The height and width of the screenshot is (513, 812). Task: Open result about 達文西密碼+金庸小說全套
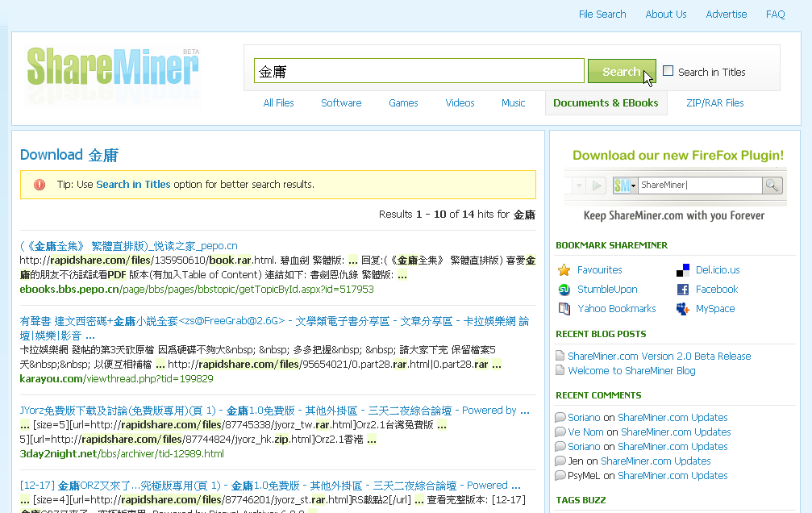pos(274,328)
